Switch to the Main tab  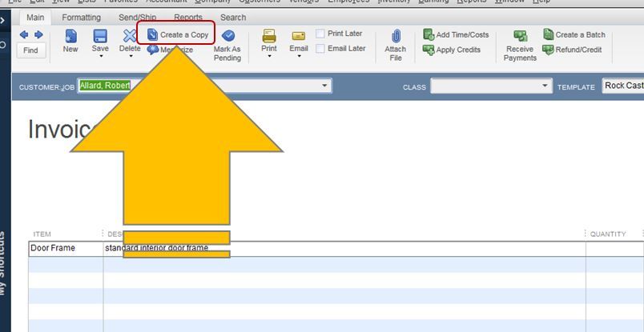coord(35,18)
